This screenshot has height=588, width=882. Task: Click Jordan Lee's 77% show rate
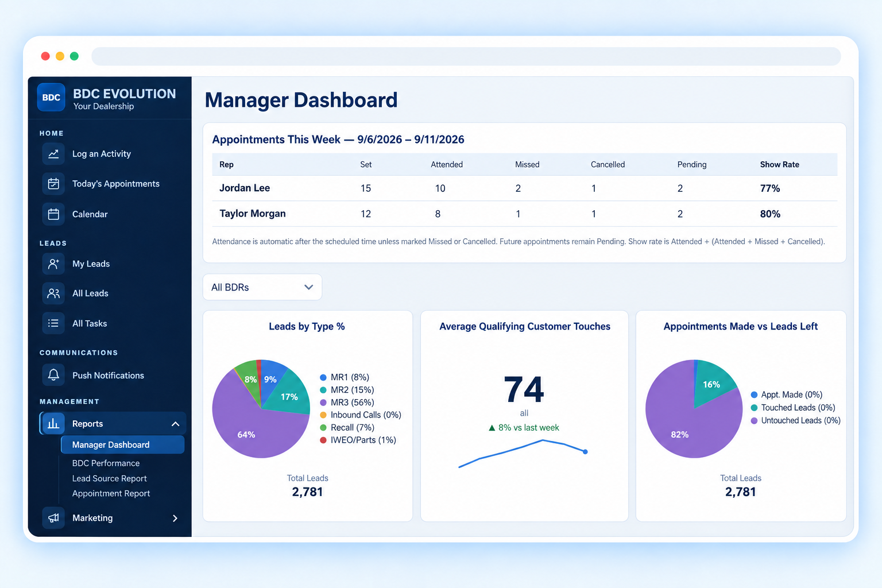770,188
